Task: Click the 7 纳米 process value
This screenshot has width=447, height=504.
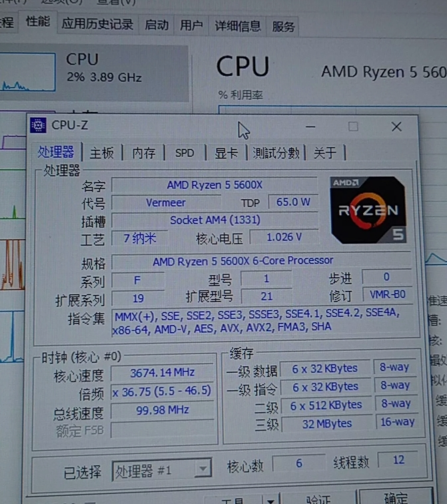Action: click(x=140, y=238)
